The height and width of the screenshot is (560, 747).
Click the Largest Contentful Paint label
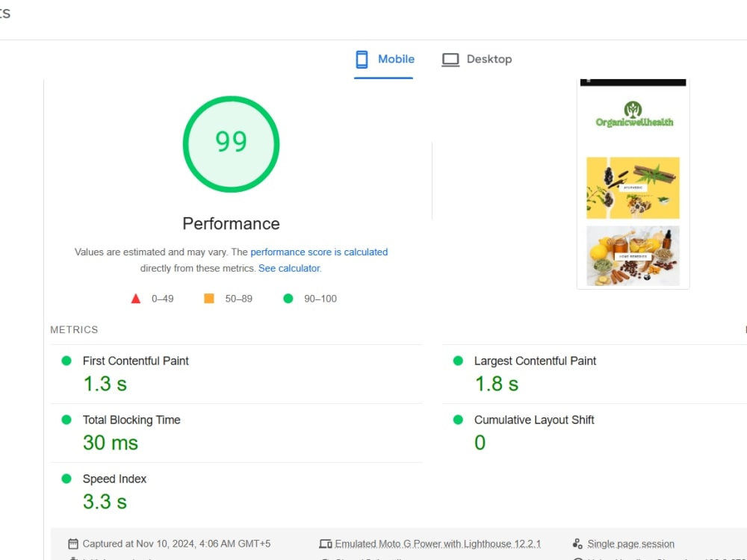pos(535,361)
